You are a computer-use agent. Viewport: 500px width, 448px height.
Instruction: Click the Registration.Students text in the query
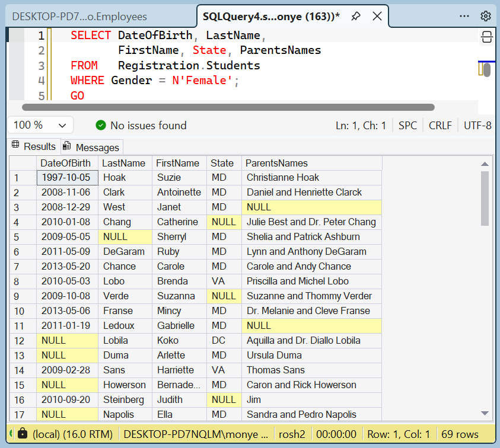point(189,65)
